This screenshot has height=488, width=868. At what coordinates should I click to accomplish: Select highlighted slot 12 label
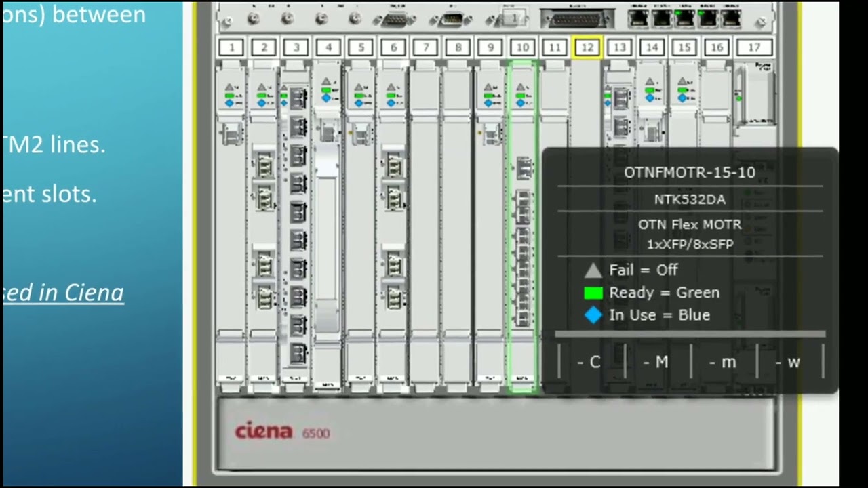pyautogui.click(x=587, y=47)
